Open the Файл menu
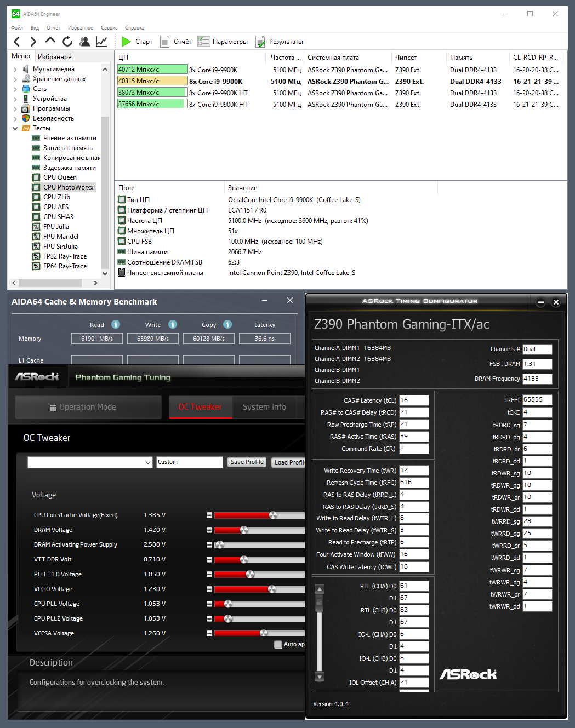This screenshot has width=575, height=728. 17,28
